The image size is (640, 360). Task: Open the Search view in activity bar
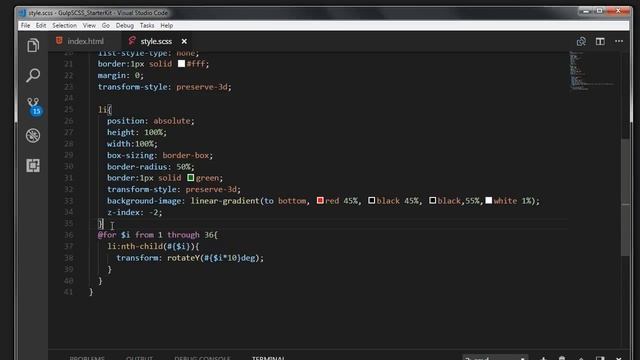pyautogui.click(x=33, y=75)
